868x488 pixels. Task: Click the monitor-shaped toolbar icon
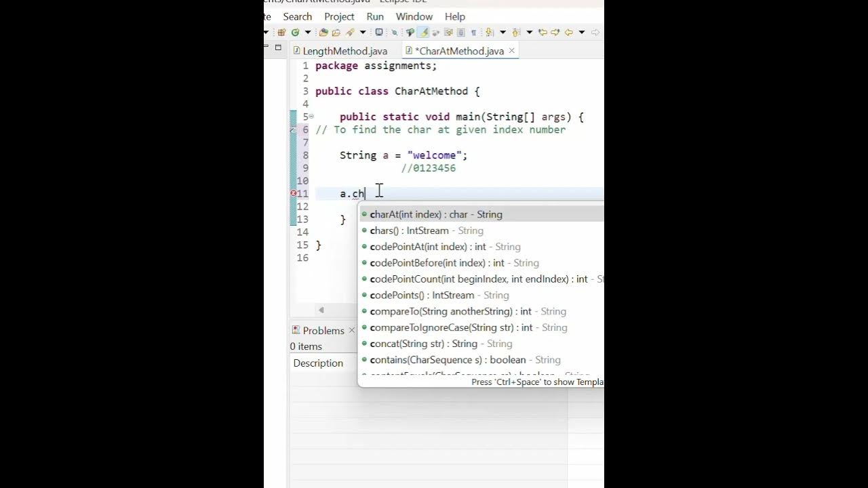tap(379, 33)
